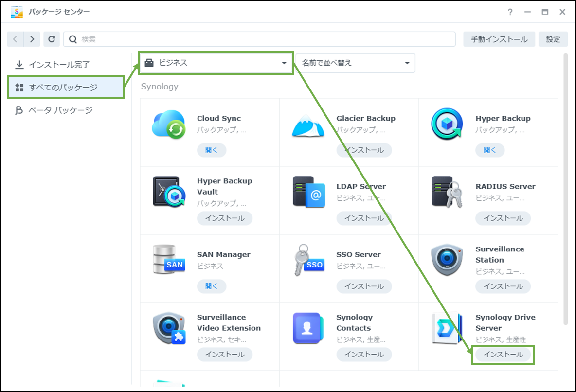The width and height of the screenshot is (576, 392).
Task: Install Synology Drive Server
Action: [x=503, y=355]
